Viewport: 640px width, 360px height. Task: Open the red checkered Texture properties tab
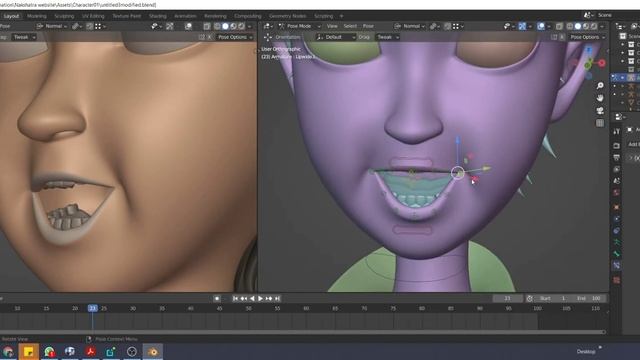pos(616,280)
